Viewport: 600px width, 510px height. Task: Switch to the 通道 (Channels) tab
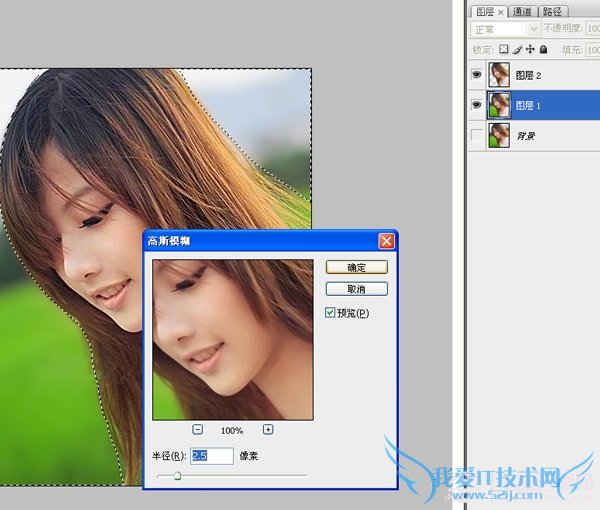pos(522,11)
